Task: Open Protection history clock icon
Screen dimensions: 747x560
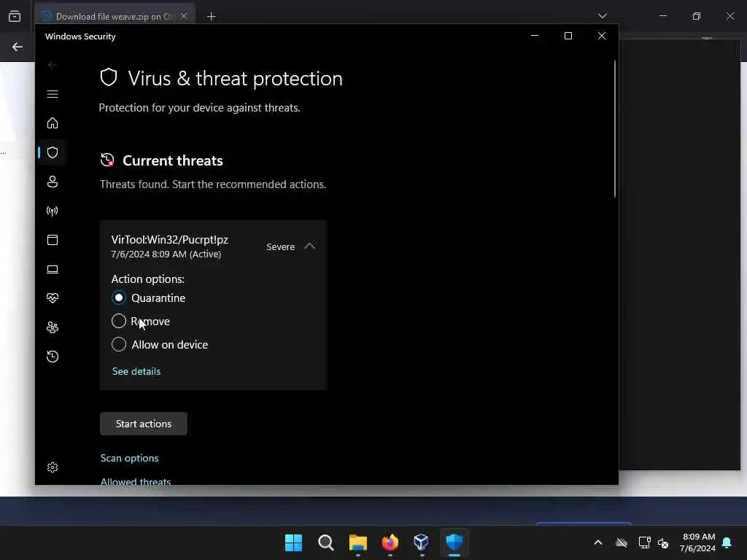Action: tap(53, 357)
